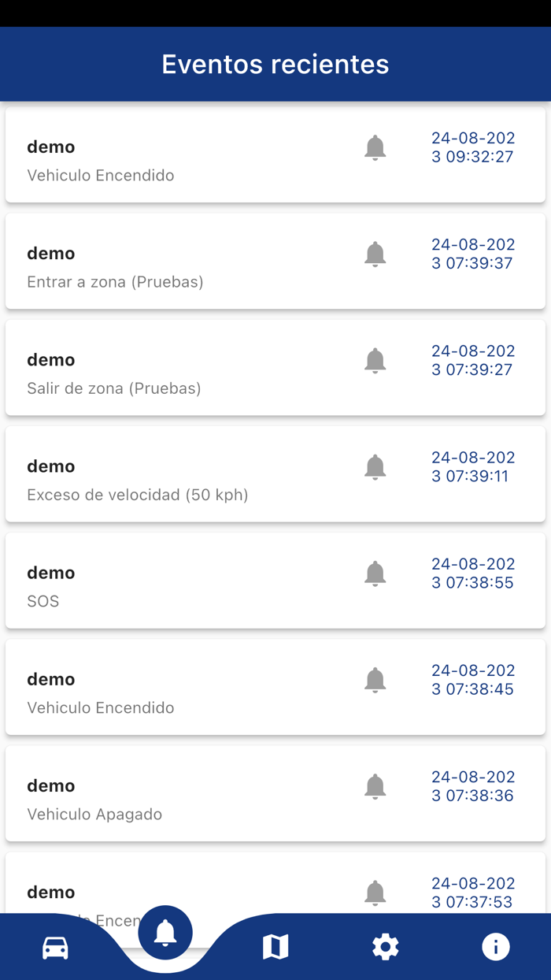Tap the bell icon on Vehiculo Apagado event
The width and height of the screenshot is (551, 980).
tap(375, 786)
